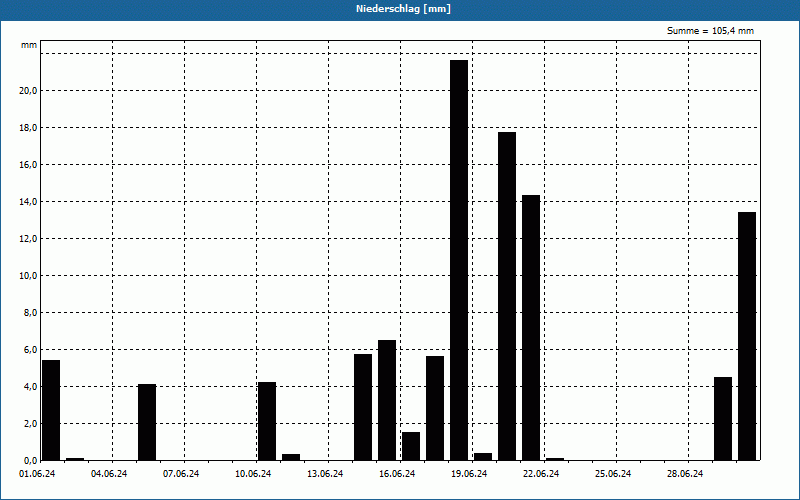Select the bar reaching about 14.3 mm
The height and width of the screenshot is (500, 800).
[531, 328]
